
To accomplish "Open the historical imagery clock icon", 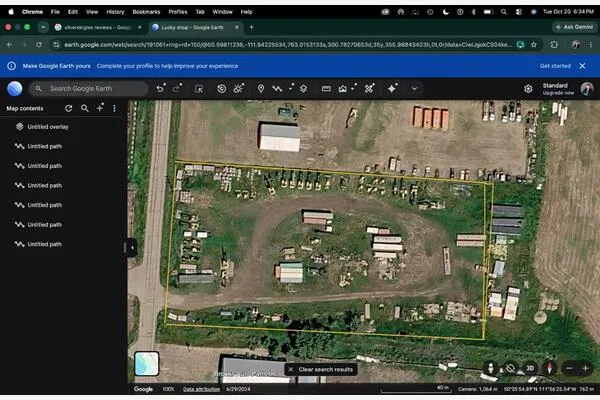I will pyautogui.click(x=222, y=89).
